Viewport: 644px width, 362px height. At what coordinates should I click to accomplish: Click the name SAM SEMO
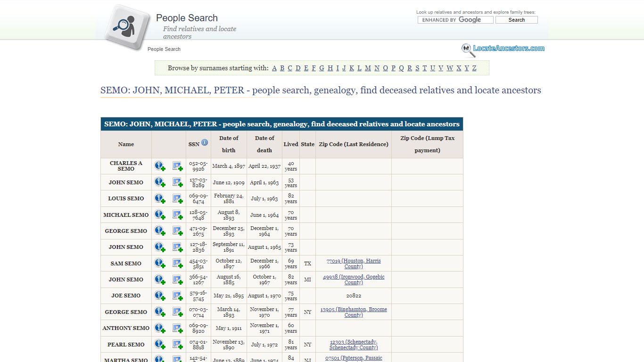pos(126,263)
